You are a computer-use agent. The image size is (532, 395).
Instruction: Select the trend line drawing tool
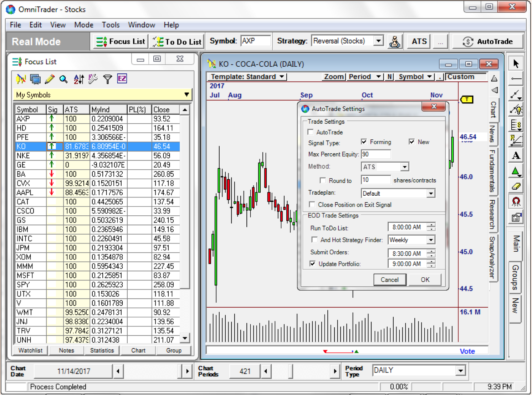point(516,94)
